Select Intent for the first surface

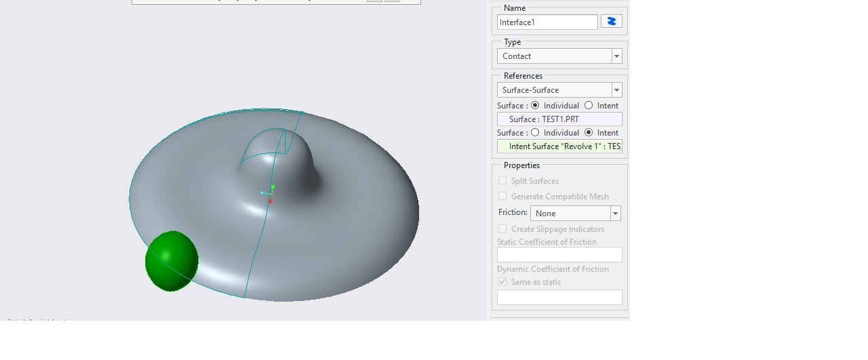click(x=589, y=106)
